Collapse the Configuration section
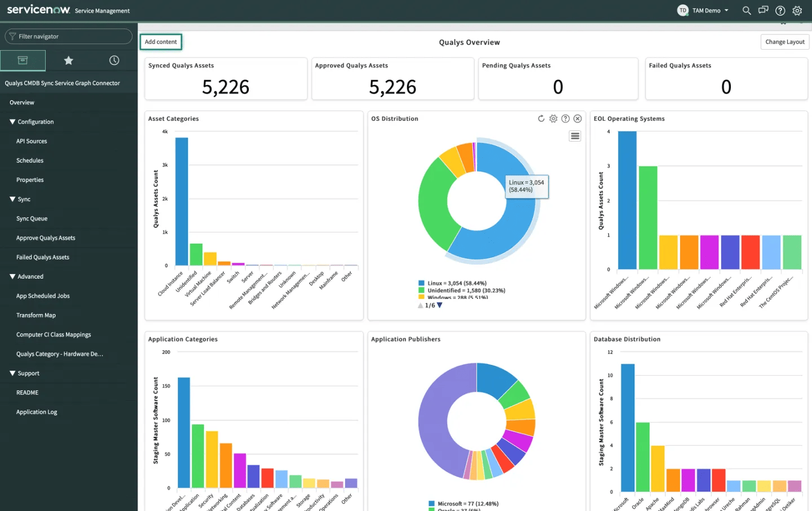This screenshot has width=812, height=511. (12, 122)
